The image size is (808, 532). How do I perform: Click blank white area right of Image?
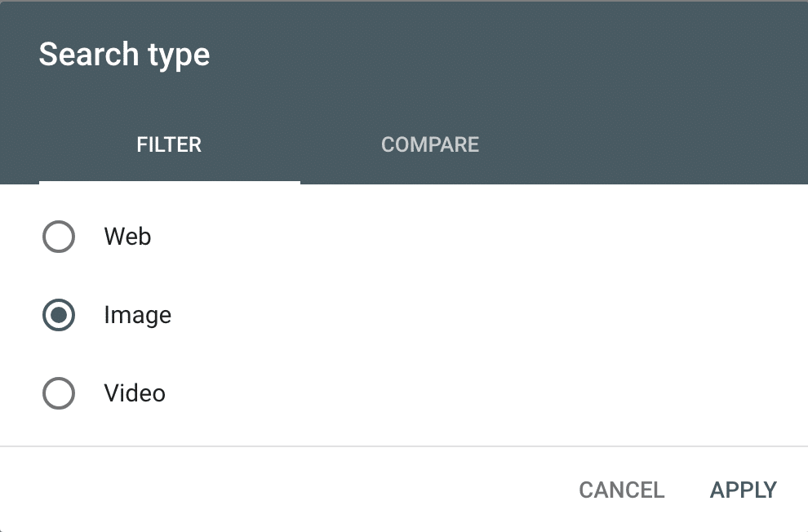490,316
